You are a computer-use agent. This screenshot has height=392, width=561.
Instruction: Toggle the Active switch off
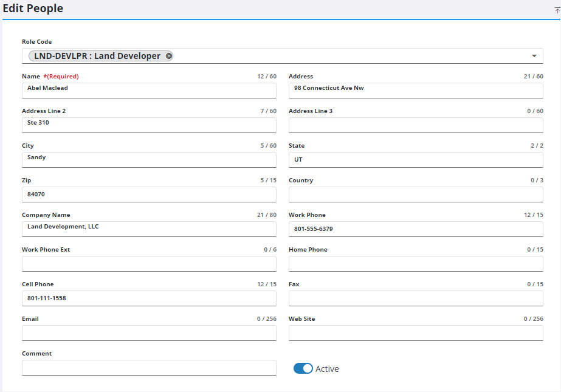tap(303, 368)
